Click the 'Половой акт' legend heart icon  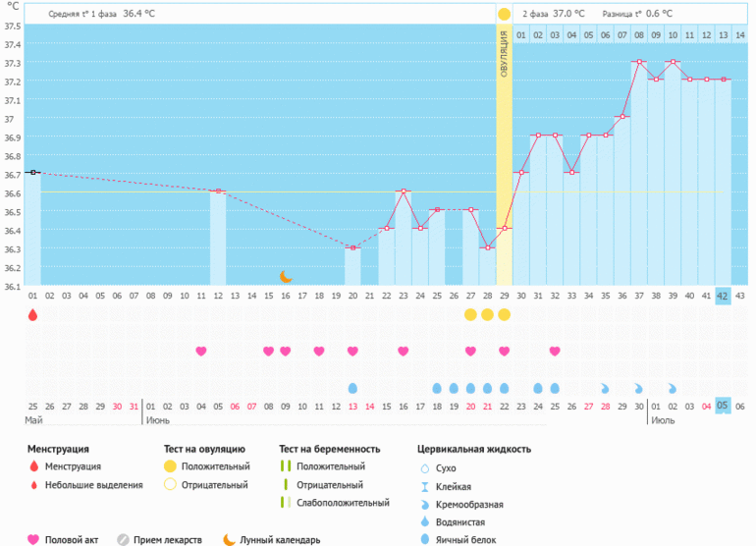(x=33, y=539)
